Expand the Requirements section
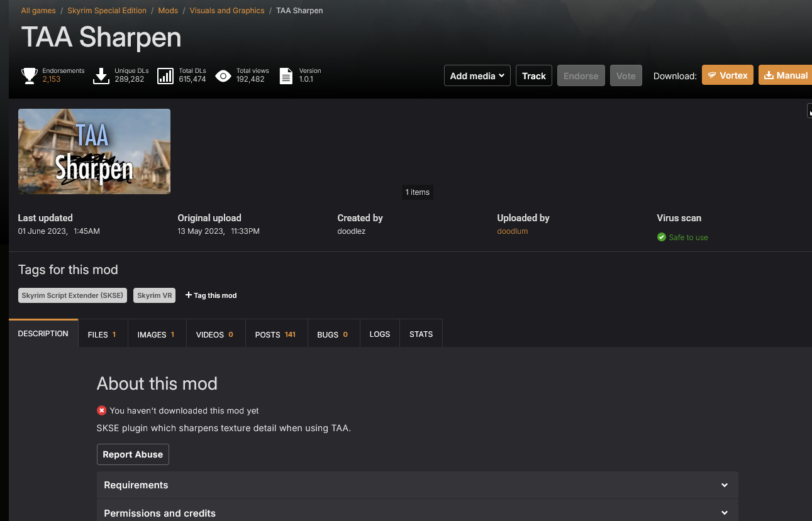The image size is (812, 521). click(x=417, y=485)
